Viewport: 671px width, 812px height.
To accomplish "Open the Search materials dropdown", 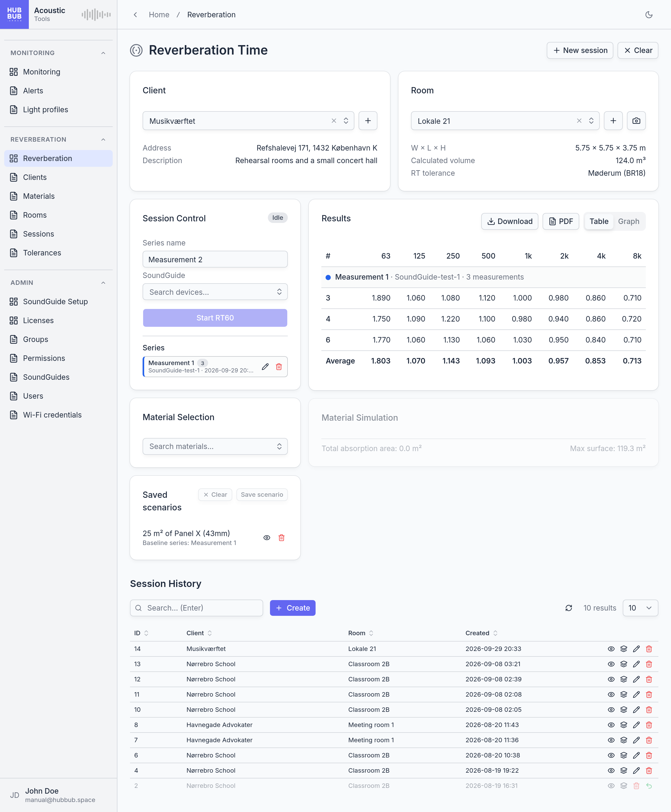I will [x=215, y=446].
